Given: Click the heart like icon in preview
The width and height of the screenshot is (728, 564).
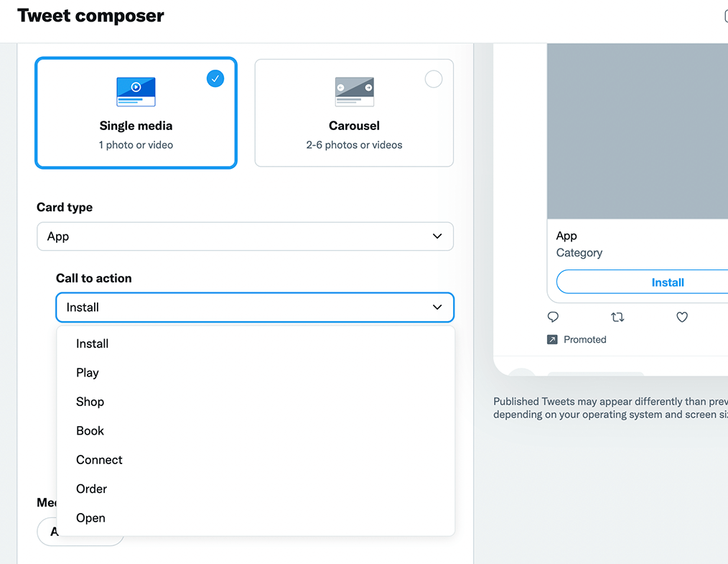Looking at the screenshot, I should (x=681, y=317).
